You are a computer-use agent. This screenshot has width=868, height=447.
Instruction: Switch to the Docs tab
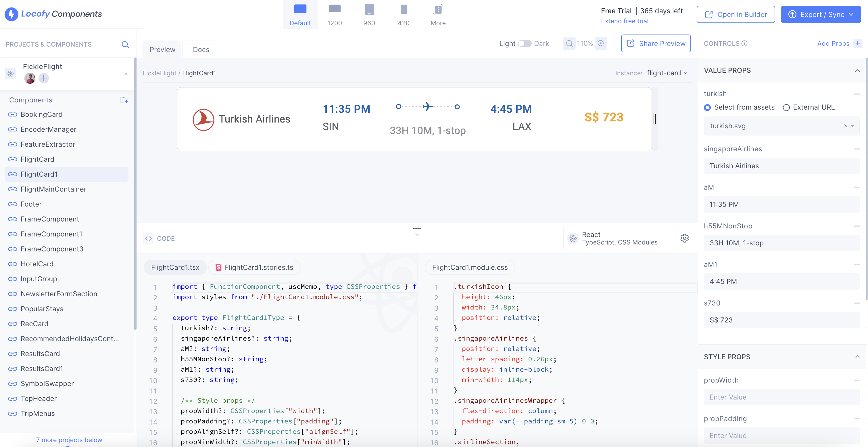point(201,49)
